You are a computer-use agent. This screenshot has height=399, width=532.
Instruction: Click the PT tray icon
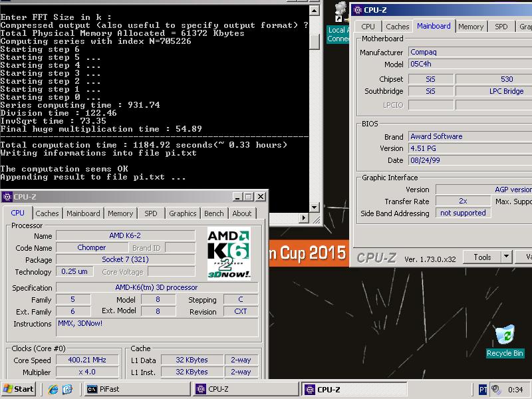483,390
